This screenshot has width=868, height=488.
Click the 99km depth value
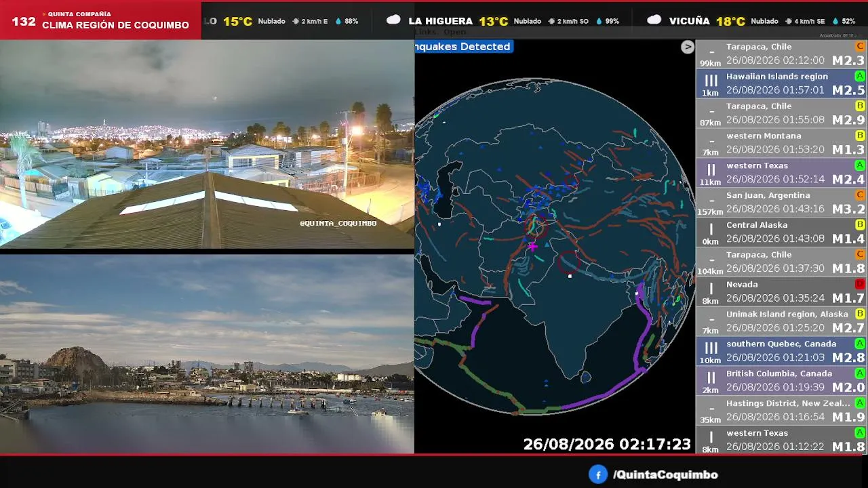(x=711, y=64)
